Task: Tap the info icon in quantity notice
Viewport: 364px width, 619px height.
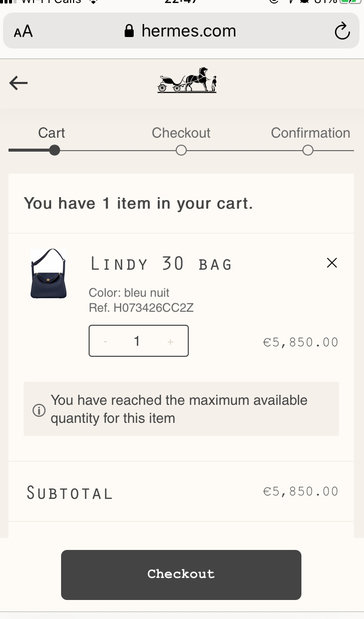Action: (x=39, y=410)
